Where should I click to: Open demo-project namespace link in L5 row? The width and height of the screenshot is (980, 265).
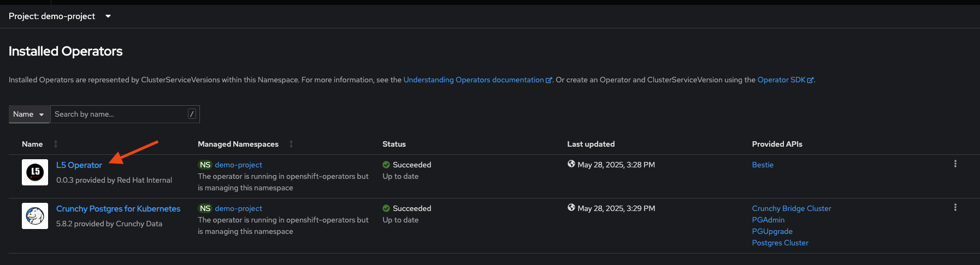coord(239,165)
